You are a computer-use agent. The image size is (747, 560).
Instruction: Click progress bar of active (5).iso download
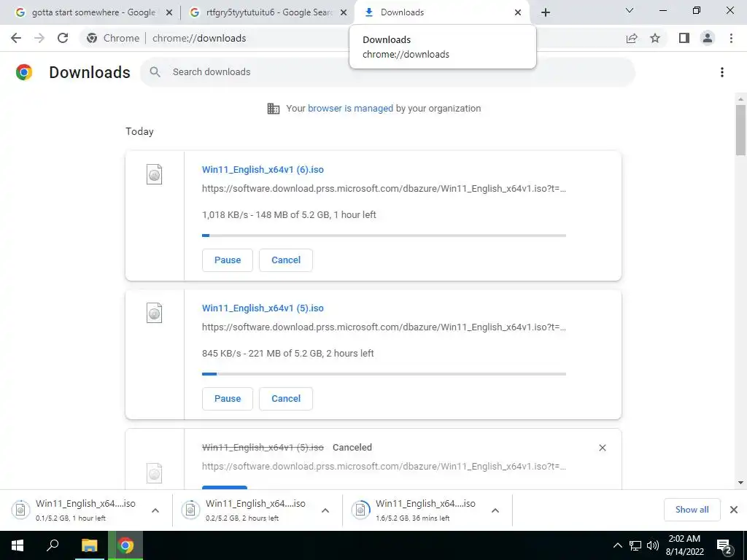pyautogui.click(x=384, y=374)
